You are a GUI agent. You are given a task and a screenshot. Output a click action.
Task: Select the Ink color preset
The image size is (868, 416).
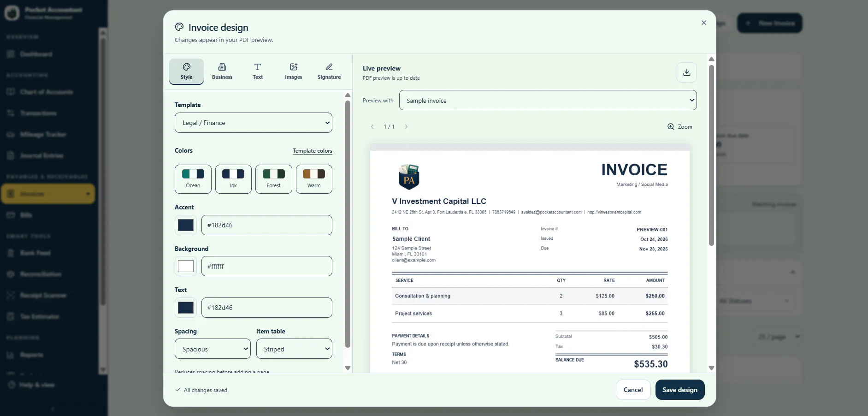pyautogui.click(x=233, y=179)
